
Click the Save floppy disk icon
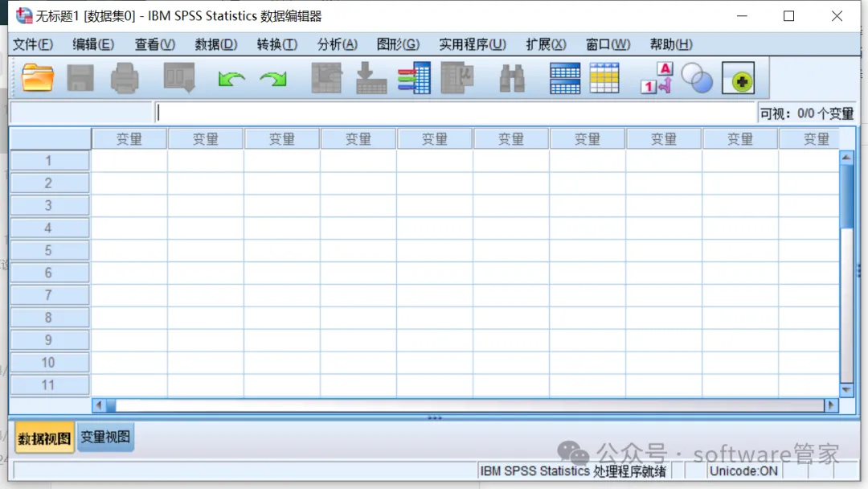80,78
